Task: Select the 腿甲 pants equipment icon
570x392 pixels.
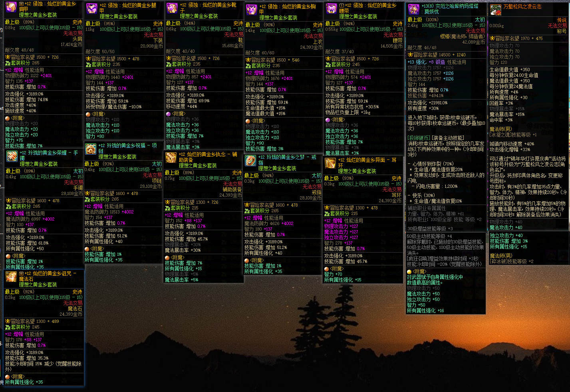Action: pyautogui.click(x=92, y=8)
